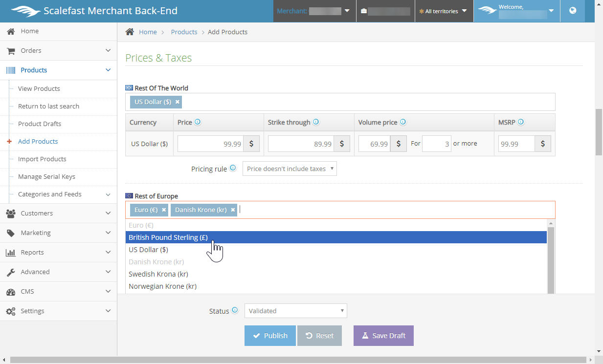The height and width of the screenshot is (364, 603).
Task: Click the Save Draft button
Action: click(x=383, y=336)
